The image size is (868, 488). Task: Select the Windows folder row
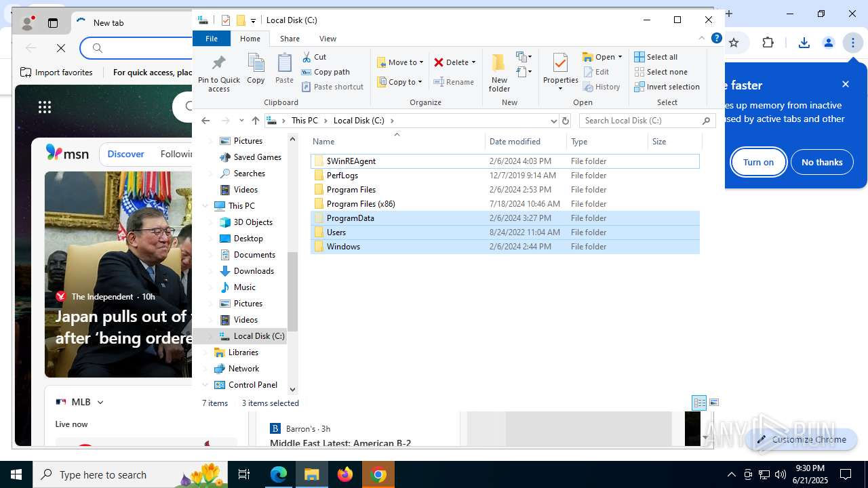coord(505,247)
